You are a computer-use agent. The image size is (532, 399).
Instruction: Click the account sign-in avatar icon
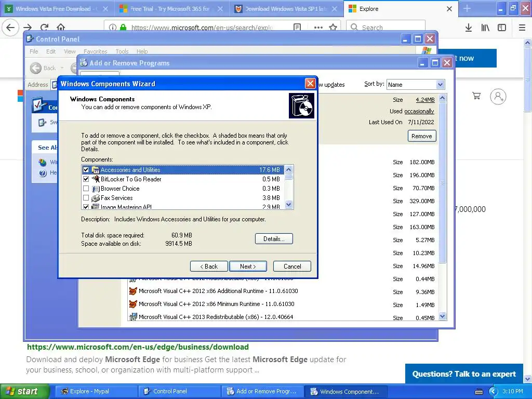click(498, 97)
